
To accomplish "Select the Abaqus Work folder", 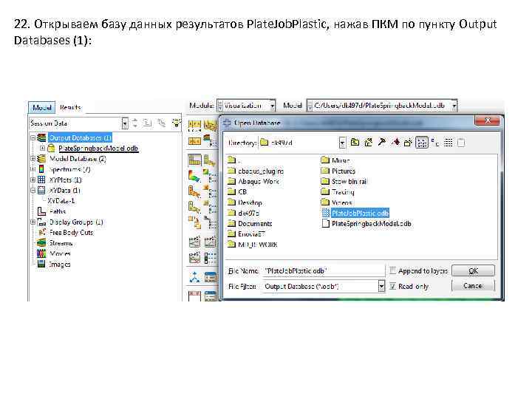I will [x=253, y=182].
